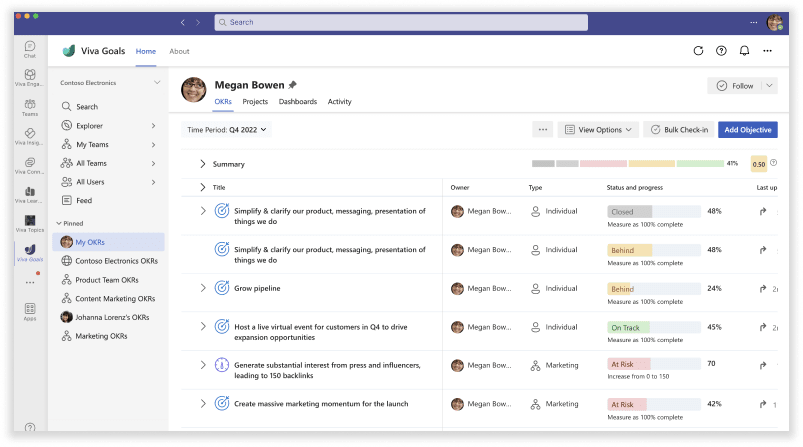The image size is (803, 447).
Task: Open My OKRs pinned item
Action: (109, 242)
